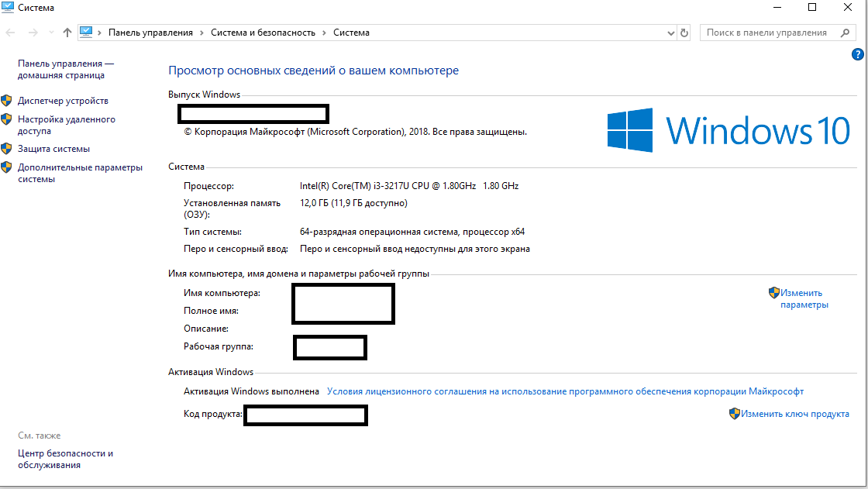Open Защита системы

pyautogui.click(x=53, y=149)
